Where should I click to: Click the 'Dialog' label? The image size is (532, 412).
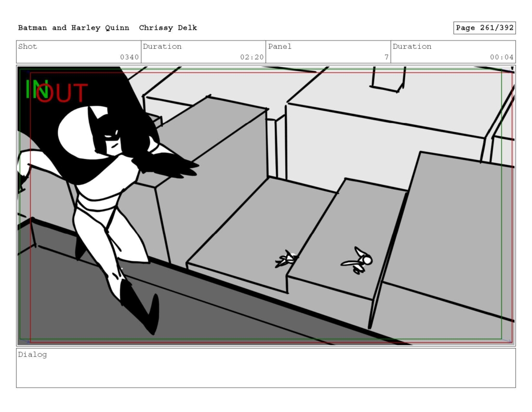pos(32,355)
